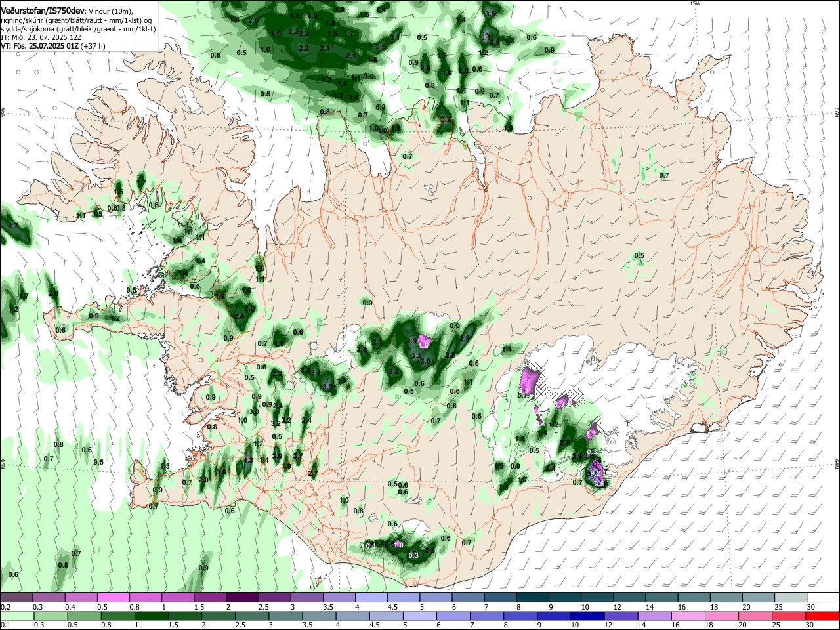Click the pale grey swatch between 25 and 30
Viewport: 840px width, 630px height.
[x=791, y=598]
